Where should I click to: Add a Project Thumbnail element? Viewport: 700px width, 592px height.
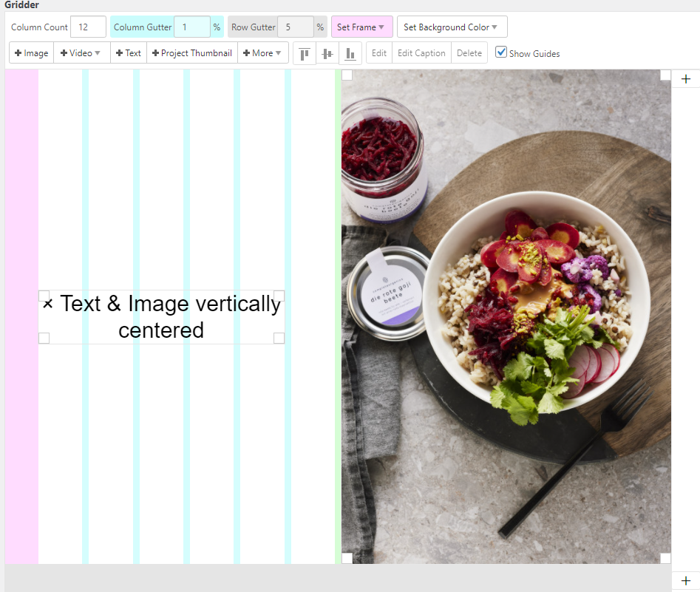click(x=192, y=53)
